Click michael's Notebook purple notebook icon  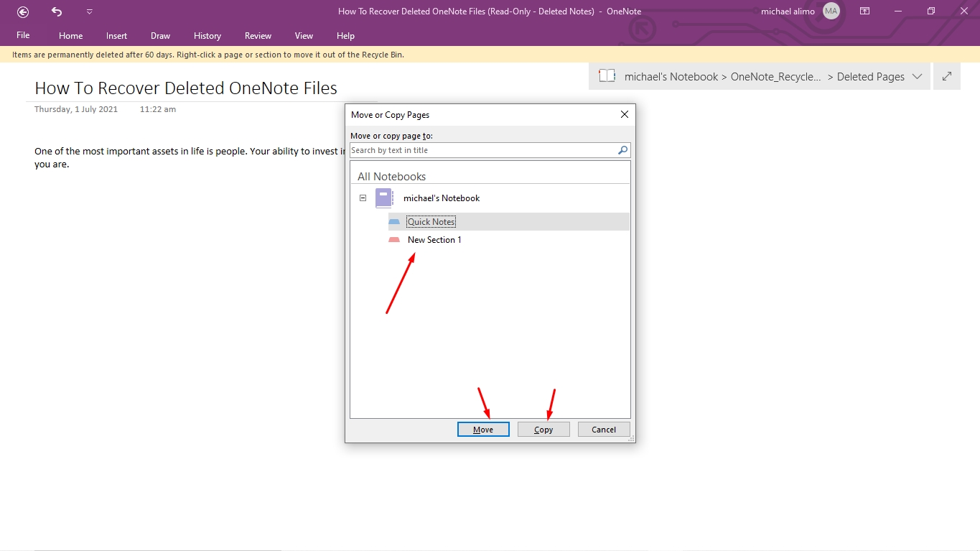click(x=384, y=198)
